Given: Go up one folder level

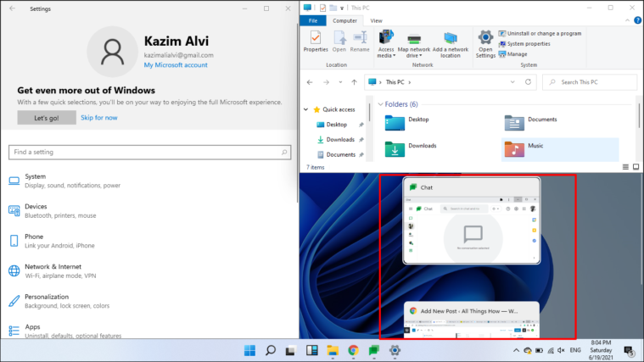Looking at the screenshot, I should (x=354, y=82).
